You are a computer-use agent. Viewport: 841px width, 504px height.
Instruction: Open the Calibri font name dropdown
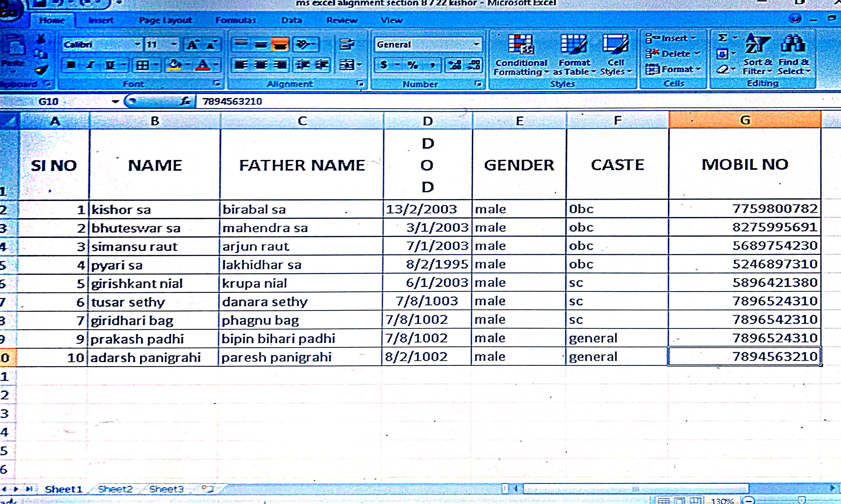[137, 44]
